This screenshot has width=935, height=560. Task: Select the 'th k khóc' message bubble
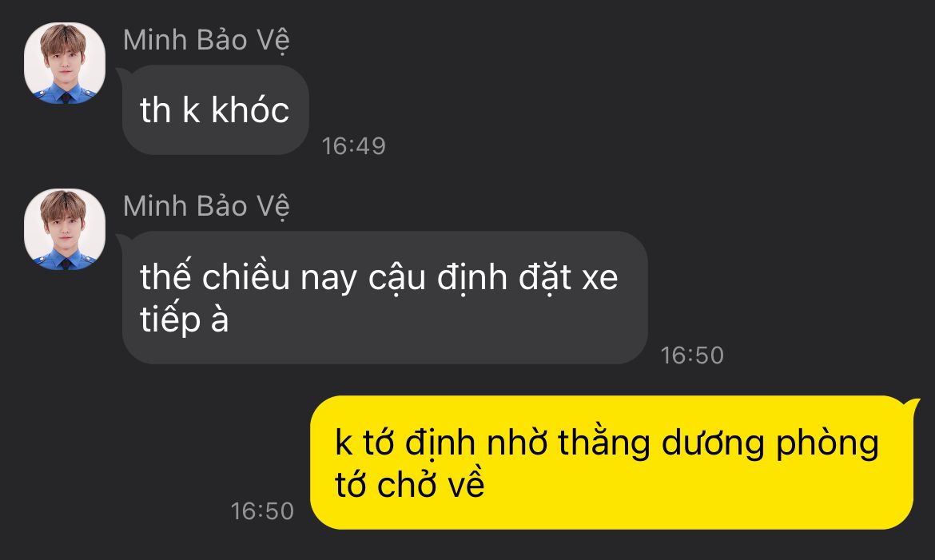point(215,110)
